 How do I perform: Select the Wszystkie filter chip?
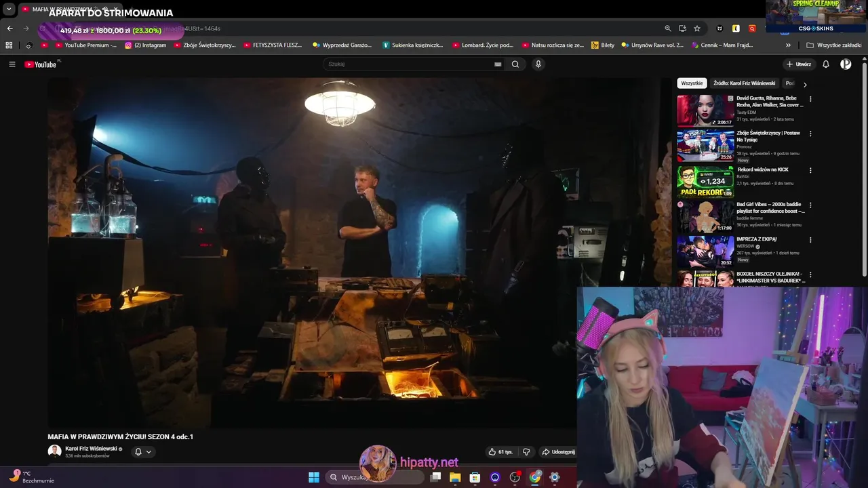(692, 83)
